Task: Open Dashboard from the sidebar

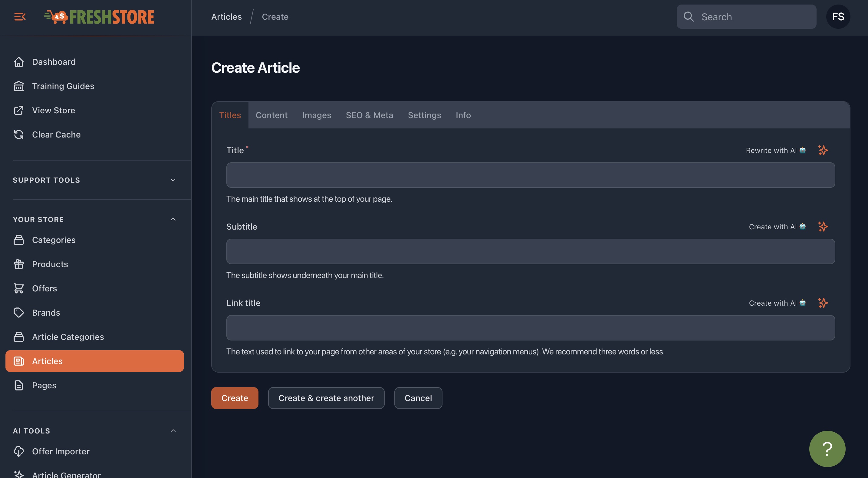Action: tap(54, 62)
